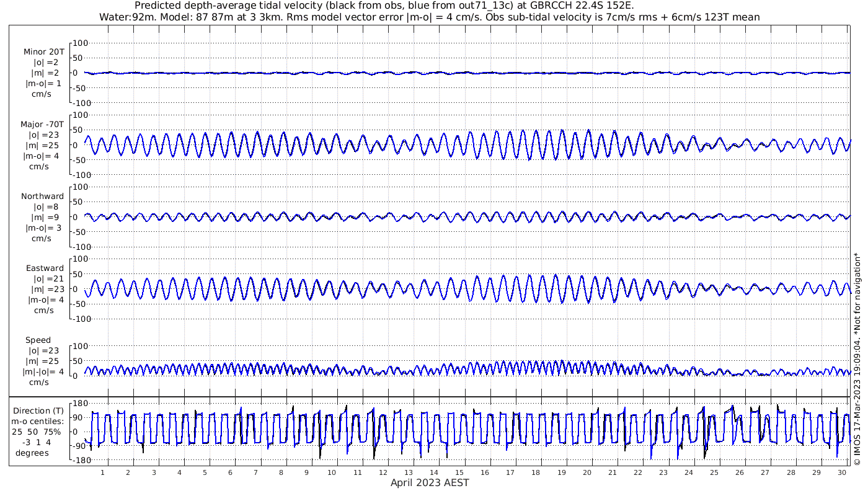
Task: Click the '100' tick of the Northward panel
Action: coord(82,187)
